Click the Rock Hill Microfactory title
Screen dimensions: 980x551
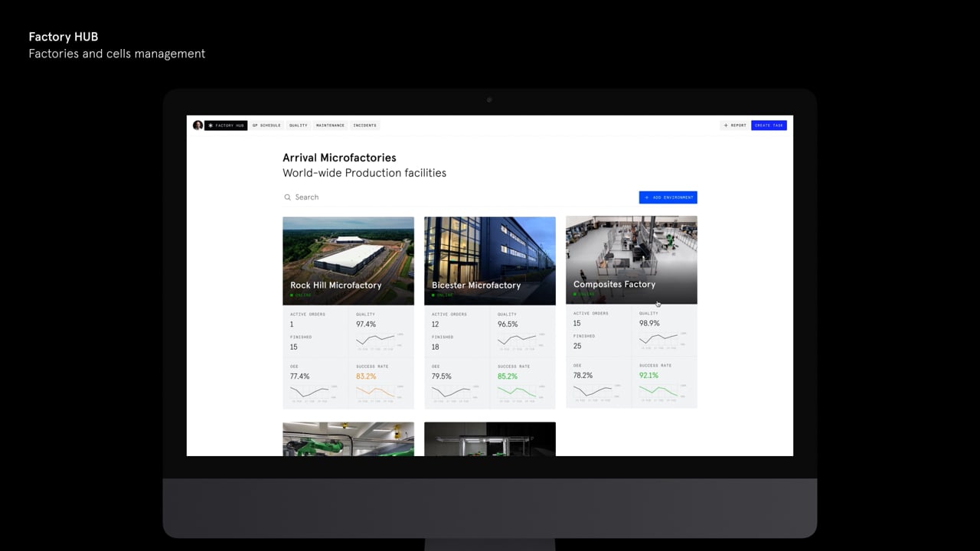point(335,285)
